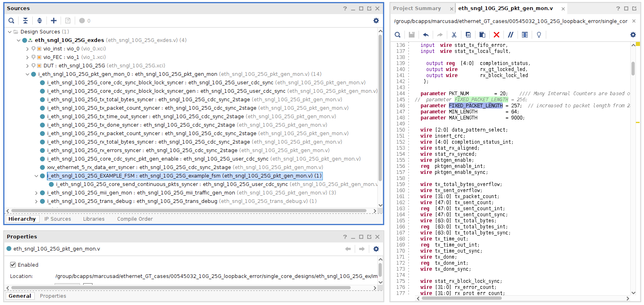The height and width of the screenshot is (305, 644).
Task: Toggle column selection mode in editor
Action: (525, 35)
